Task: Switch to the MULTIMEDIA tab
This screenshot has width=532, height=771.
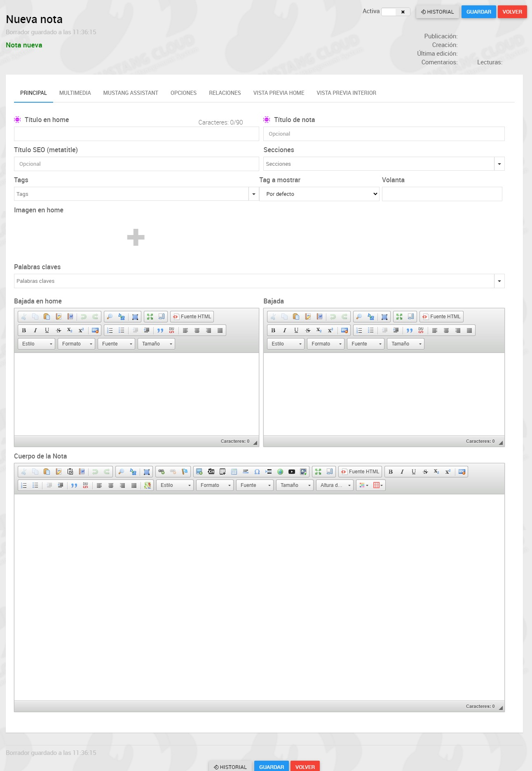Action: click(75, 93)
